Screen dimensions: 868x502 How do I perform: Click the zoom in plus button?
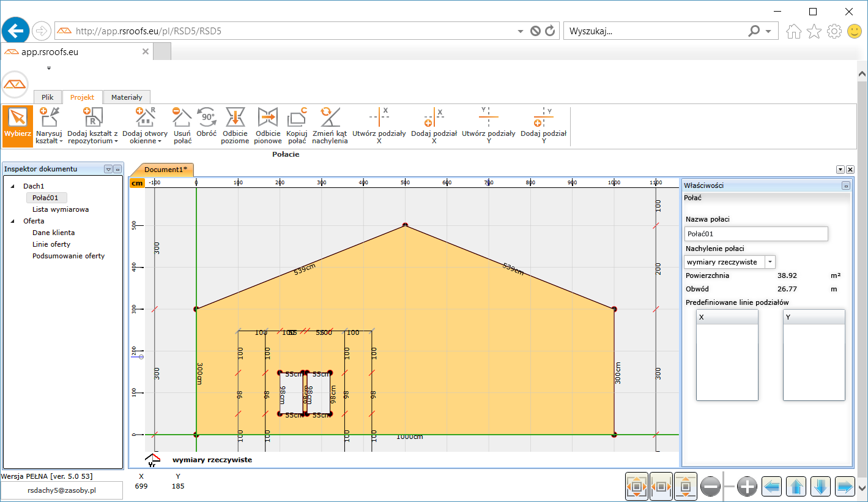[x=747, y=487]
